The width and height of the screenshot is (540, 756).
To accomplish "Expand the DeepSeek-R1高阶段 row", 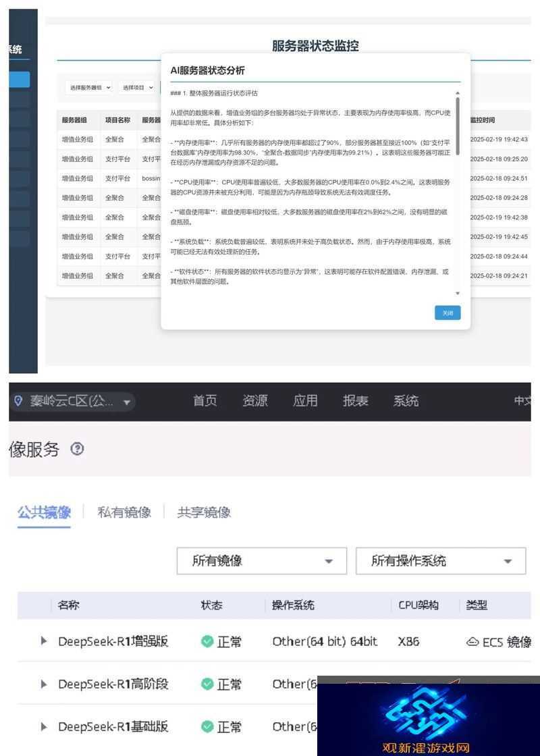I will [44, 684].
